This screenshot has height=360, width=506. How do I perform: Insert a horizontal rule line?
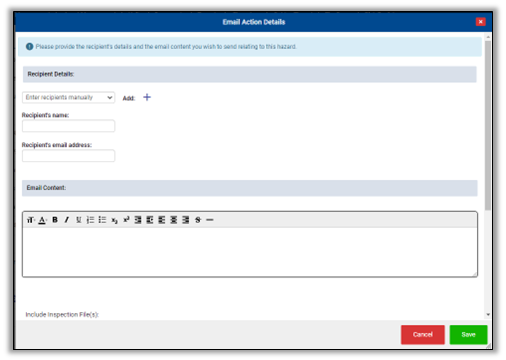tap(210, 220)
